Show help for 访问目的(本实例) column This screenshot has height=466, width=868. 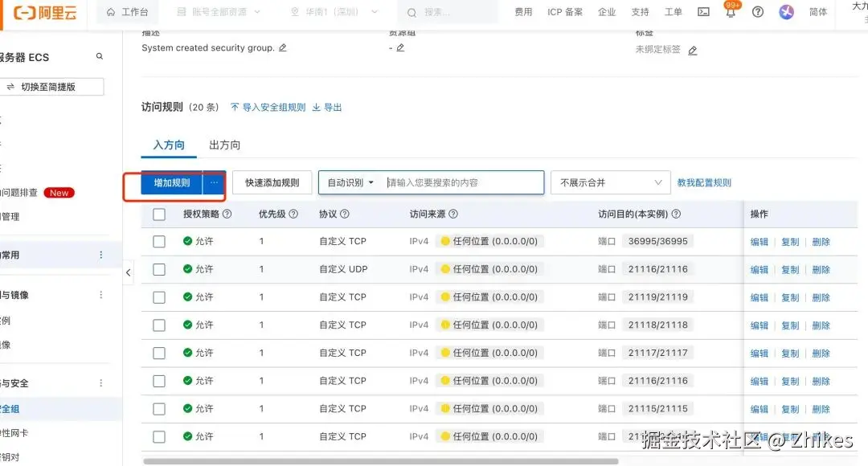click(676, 214)
